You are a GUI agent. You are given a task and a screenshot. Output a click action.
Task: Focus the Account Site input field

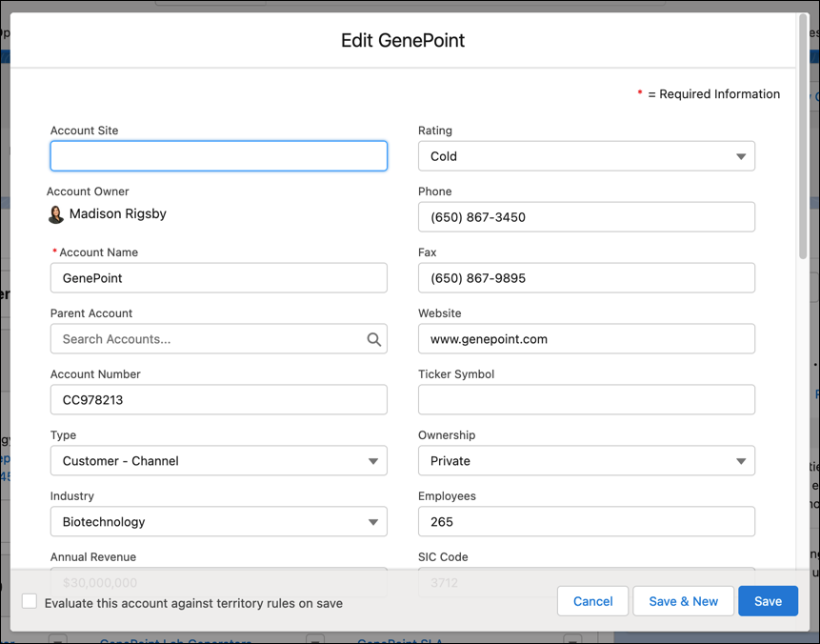pyautogui.click(x=219, y=156)
